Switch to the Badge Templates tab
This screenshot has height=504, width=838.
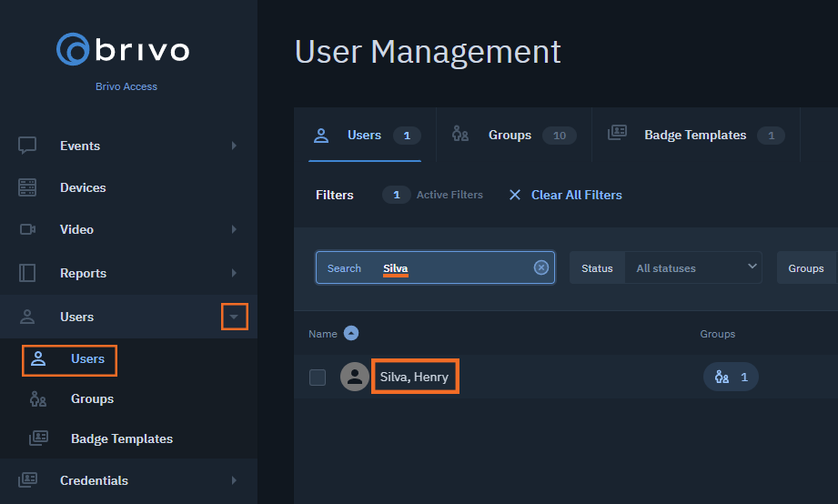[x=696, y=135]
